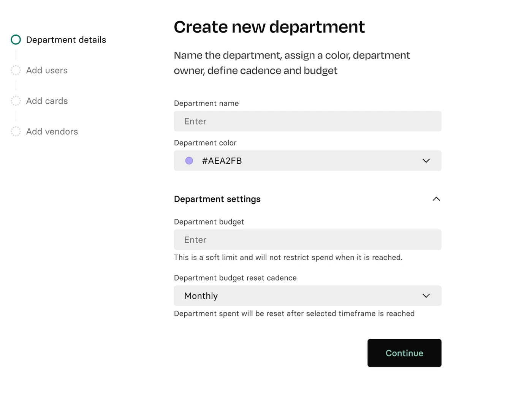The width and height of the screenshot is (532, 408).
Task: Click the Department name label
Action: pos(206,103)
